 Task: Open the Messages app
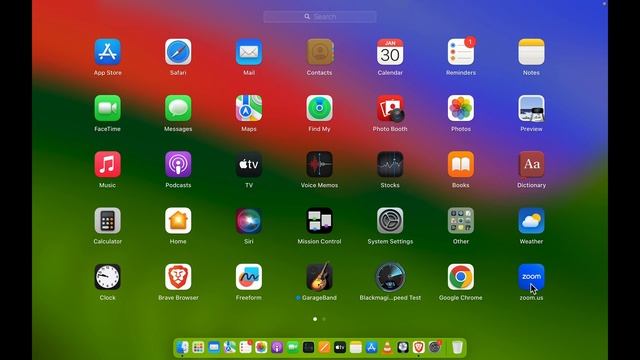point(178,108)
